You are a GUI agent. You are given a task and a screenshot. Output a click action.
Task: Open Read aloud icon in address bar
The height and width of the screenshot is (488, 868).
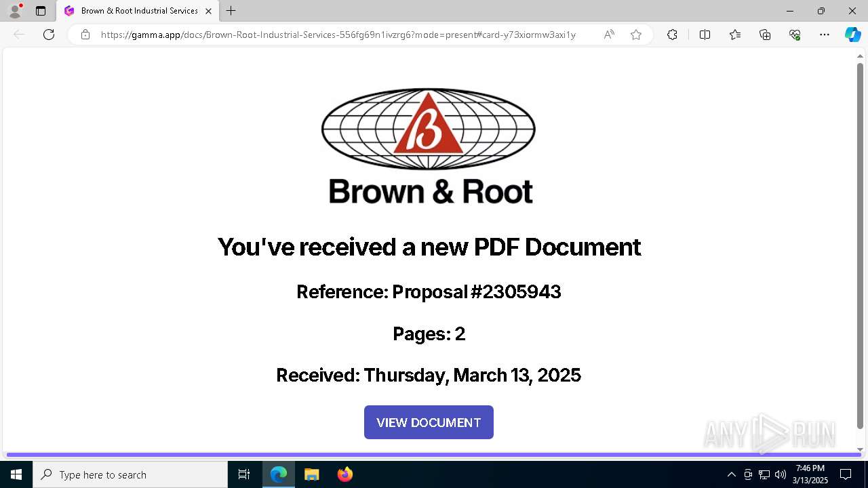[x=609, y=35]
